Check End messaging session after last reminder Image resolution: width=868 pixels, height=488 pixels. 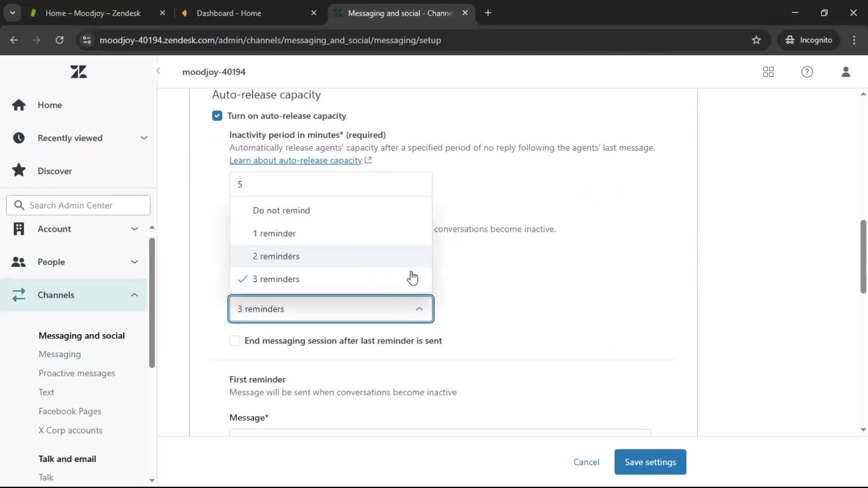[234, 341]
